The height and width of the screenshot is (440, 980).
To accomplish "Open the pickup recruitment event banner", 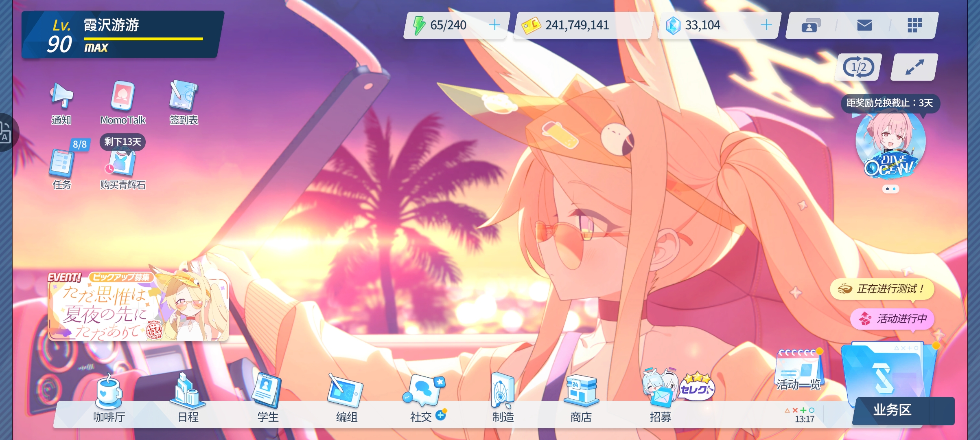I will click(x=138, y=306).
